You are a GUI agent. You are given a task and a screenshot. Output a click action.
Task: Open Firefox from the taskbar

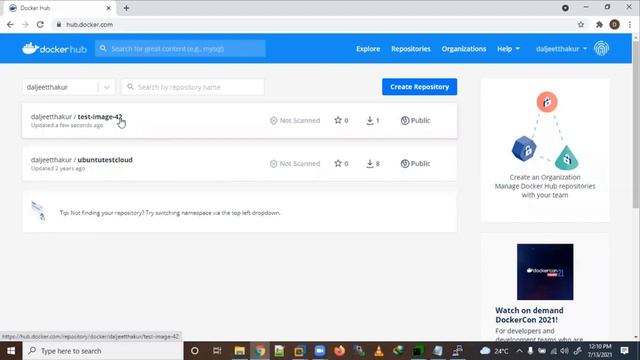coord(339,351)
